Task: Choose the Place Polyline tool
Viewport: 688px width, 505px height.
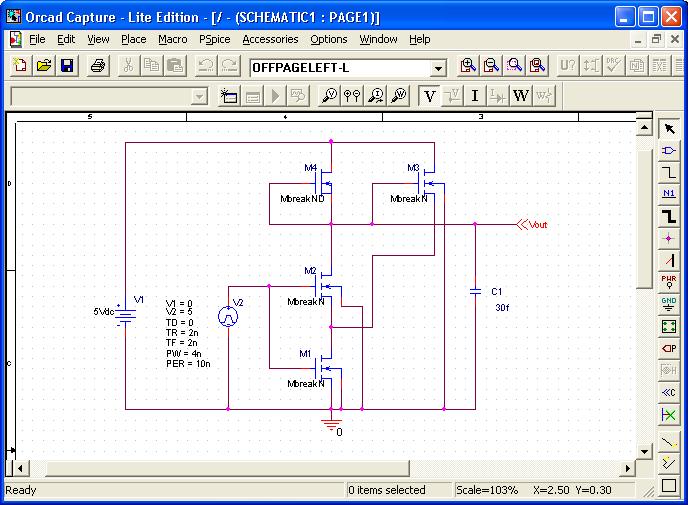Action: point(669,464)
